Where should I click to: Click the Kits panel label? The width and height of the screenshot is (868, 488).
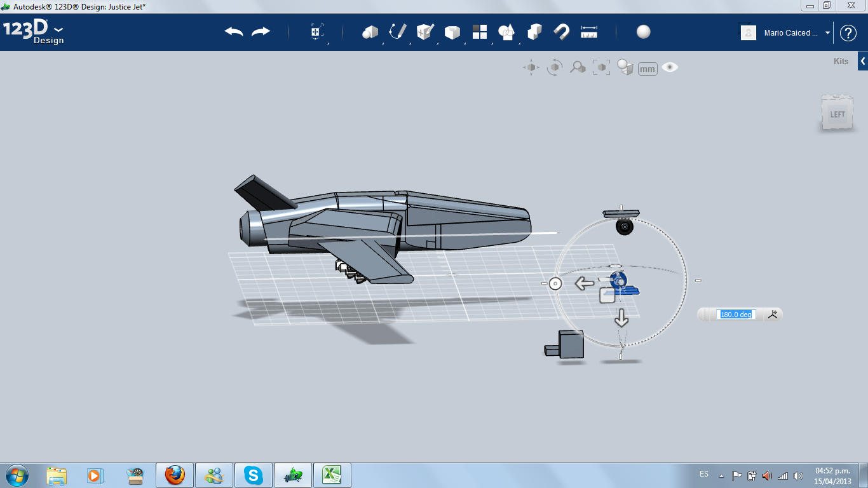(x=841, y=62)
